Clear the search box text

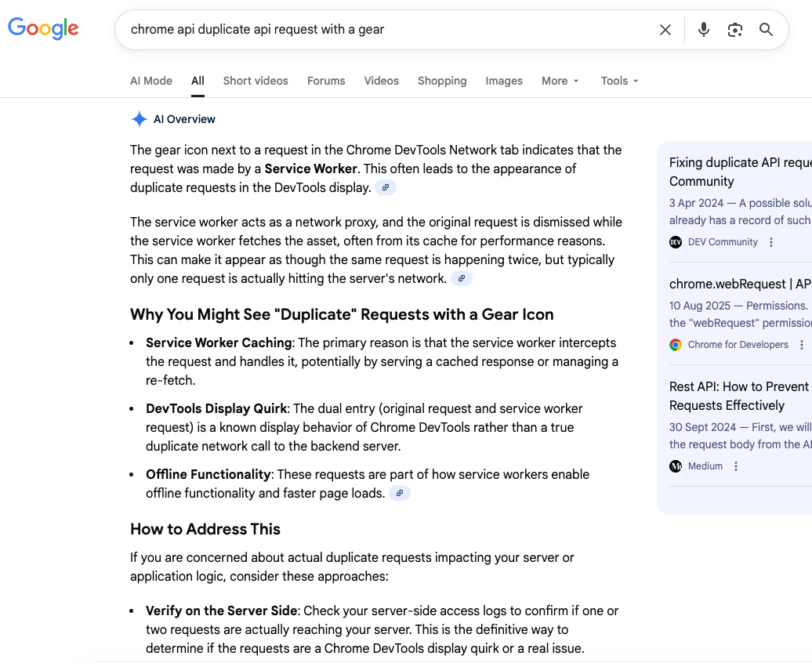665,30
